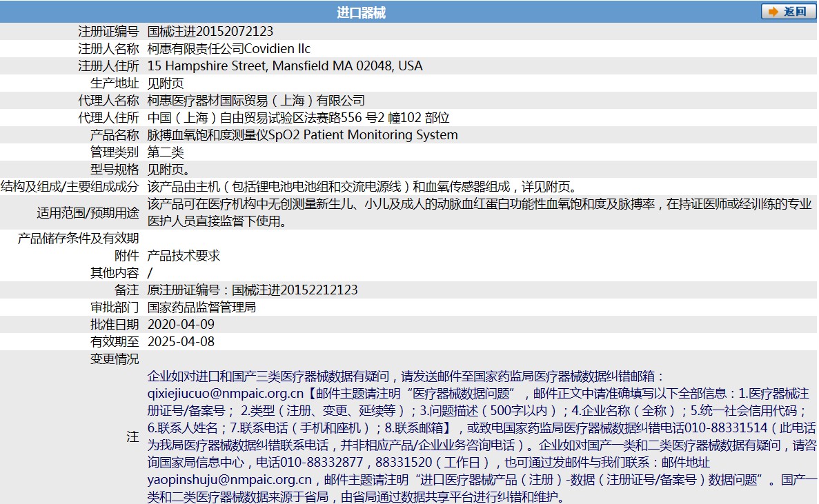Viewport: 819px width, 504px height.
Task: Click the 其他内容 label
Action: pos(115,272)
